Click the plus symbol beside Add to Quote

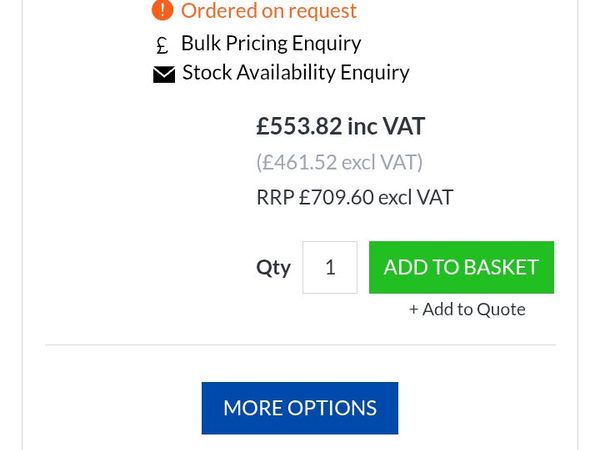413,310
